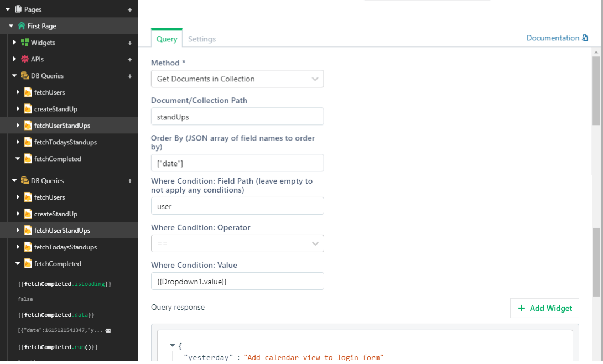Collapse the Pages tree section

[x=8, y=9]
